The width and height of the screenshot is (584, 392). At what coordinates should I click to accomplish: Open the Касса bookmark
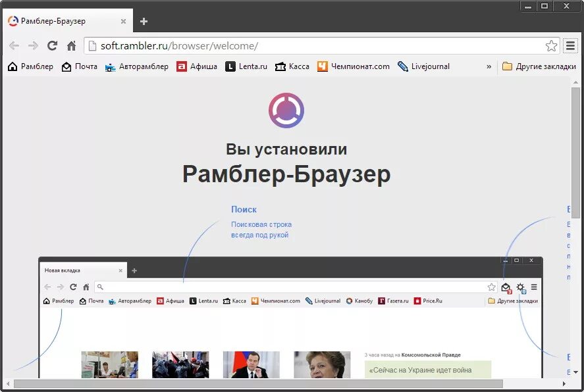[x=292, y=66]
